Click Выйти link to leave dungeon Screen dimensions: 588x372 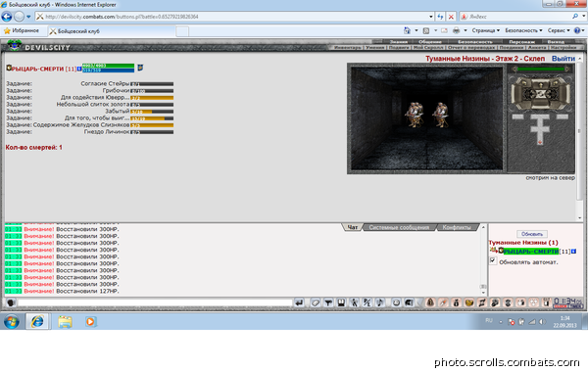(x=563, y=59)
